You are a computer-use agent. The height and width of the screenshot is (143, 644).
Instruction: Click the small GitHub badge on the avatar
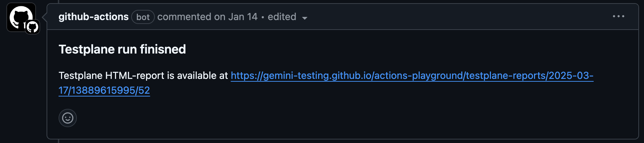point(32,27)
